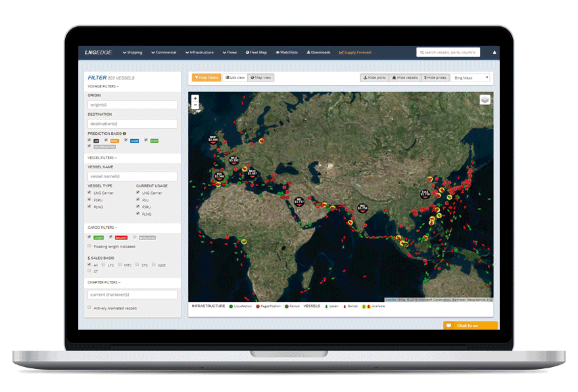Open the basemap layers icon on the map
Image resolution: width=578 pixels, height=392 pixels.
(485, 99)
